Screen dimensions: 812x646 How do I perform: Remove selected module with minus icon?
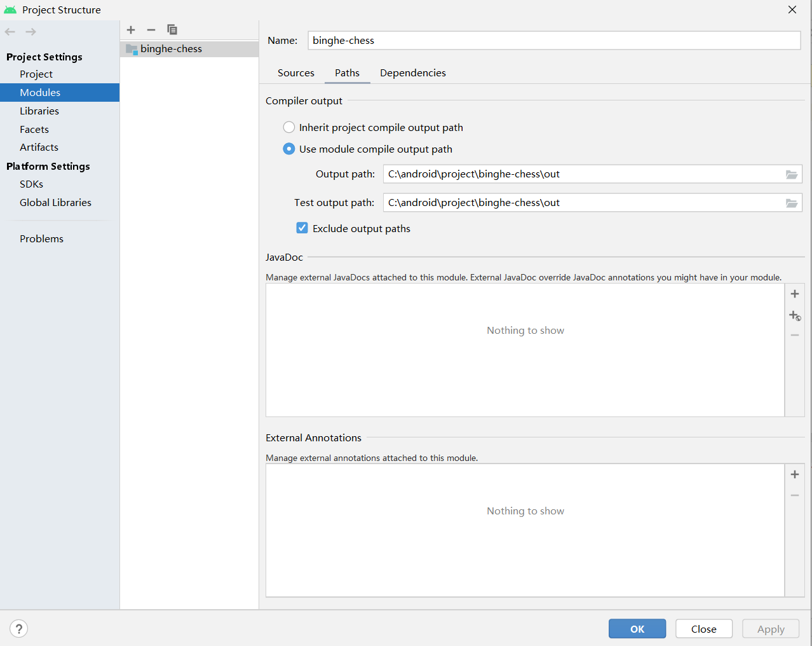[x=151, y=30]
